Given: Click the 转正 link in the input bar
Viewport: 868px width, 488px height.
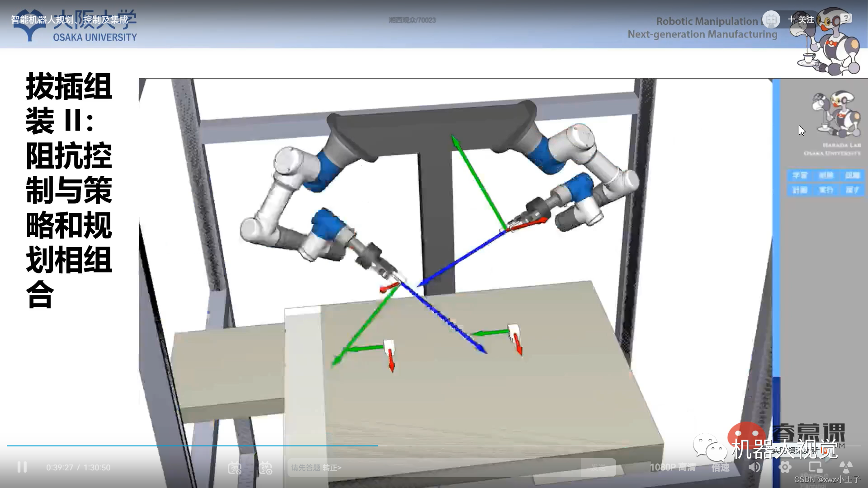Looking at the screenshot, I should coord(332,468).
